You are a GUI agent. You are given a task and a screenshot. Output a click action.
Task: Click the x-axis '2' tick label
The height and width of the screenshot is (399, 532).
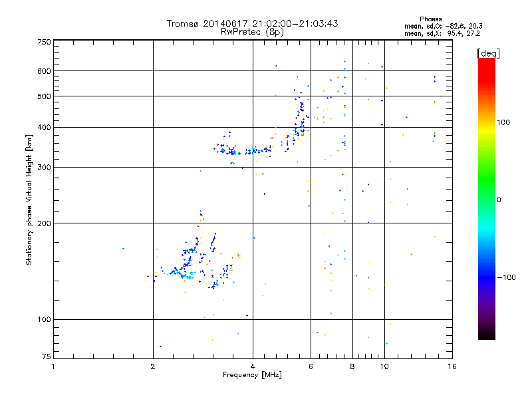click(153, 366)
